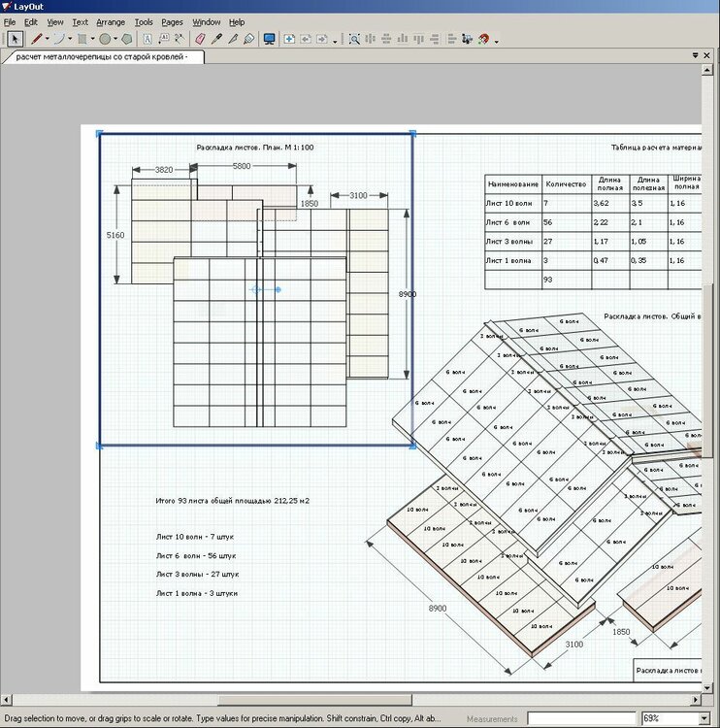This screenshot has height=728, width=720.
Task: Select the pink Eraser tool
Action: (201, 39)
